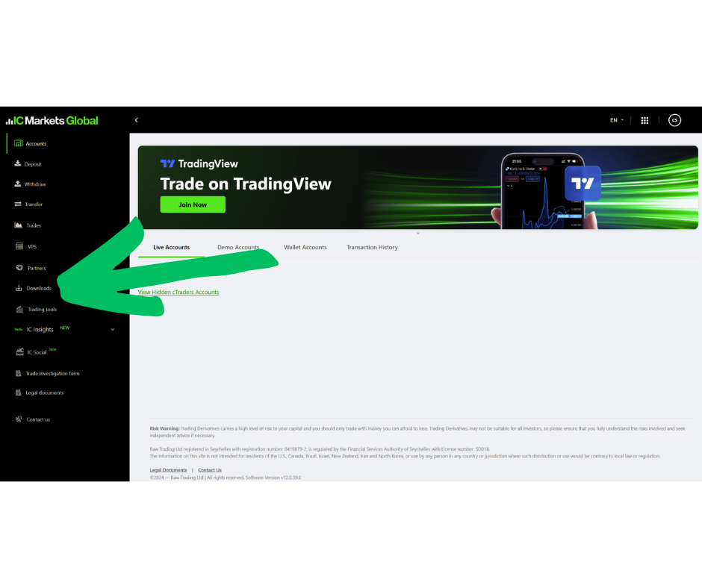The image size is (702, 588).
Task: Click the Join Now button
Action: click(x=193, y=204)
